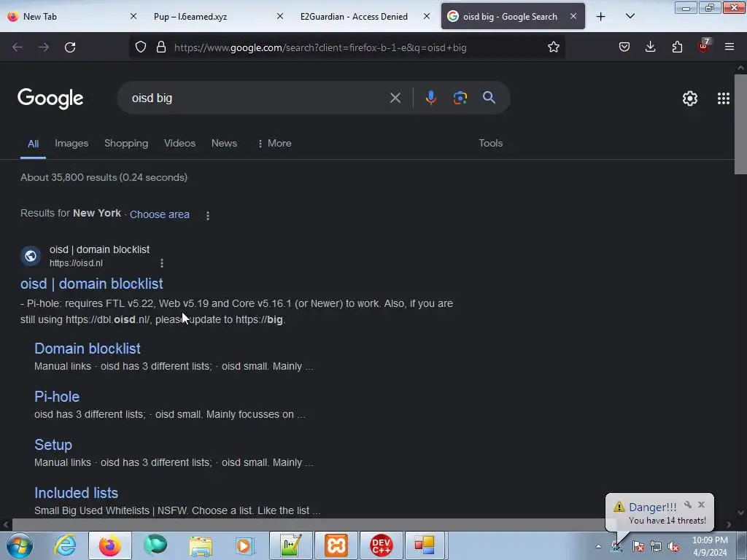
Task: Launch Internet Explorer from taskbar
Action: (x=65, y=545)
